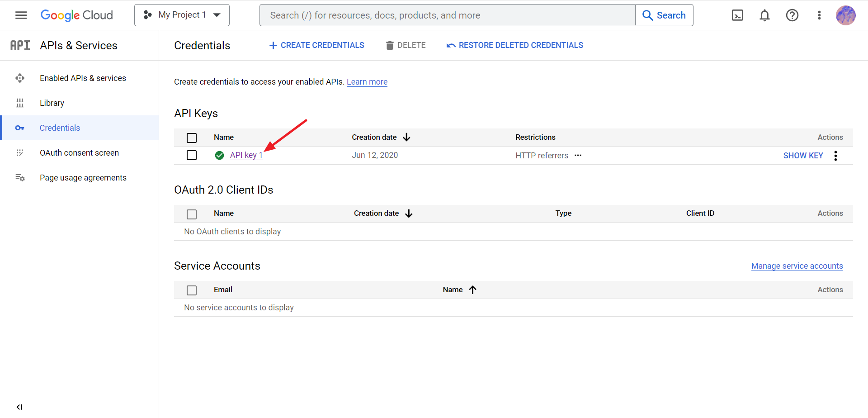The width and height of the screenshot is (868, 418).
Task: Click the Library grid icon
Action: tap(20, 103)
